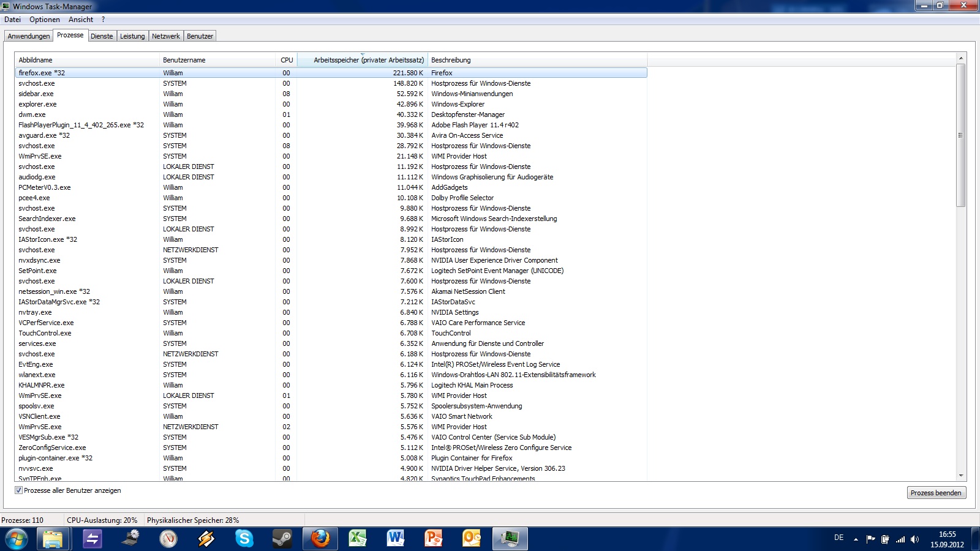Screen dimensions: 980x551
Task: Click 'CPU-Auslastung: 20%' status text
Action: coord(102,520)
